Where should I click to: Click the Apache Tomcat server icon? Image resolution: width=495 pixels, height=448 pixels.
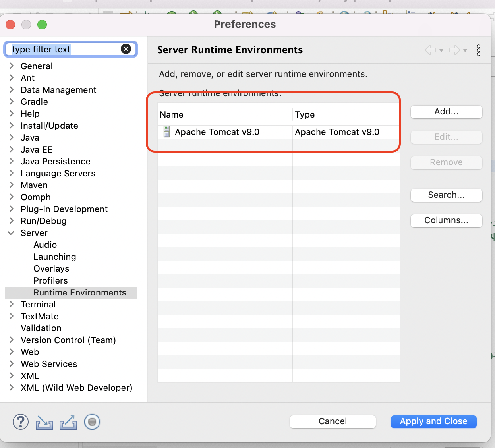click(x=167, y=131)
